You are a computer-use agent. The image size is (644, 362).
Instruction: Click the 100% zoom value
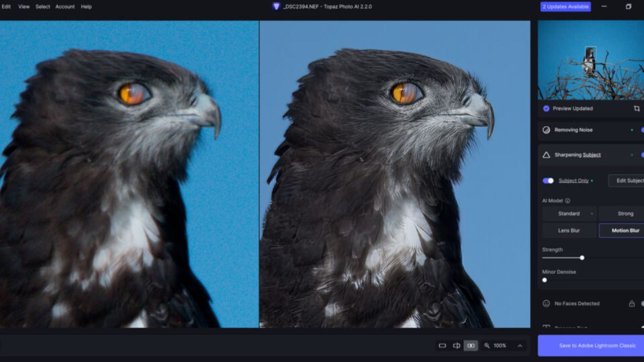500,346
